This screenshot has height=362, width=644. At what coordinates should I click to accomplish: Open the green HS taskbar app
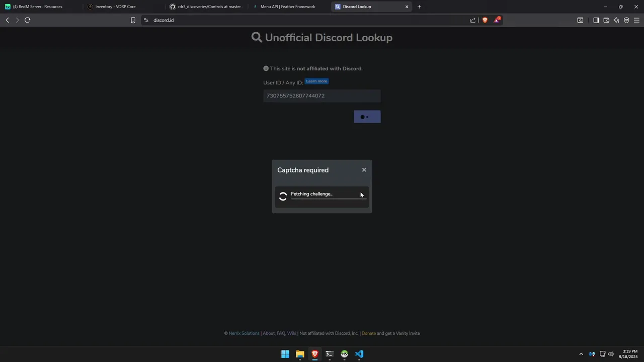pos(344,354)
